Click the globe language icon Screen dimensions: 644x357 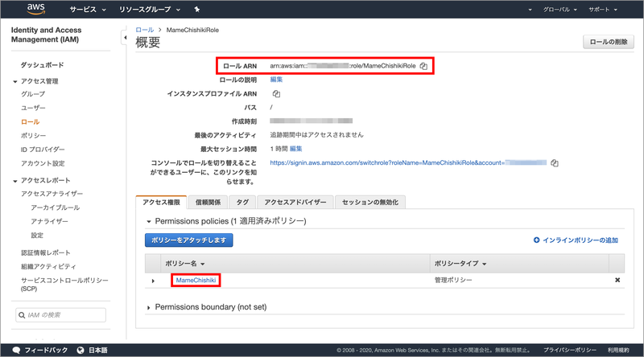[x=80, y=350]
